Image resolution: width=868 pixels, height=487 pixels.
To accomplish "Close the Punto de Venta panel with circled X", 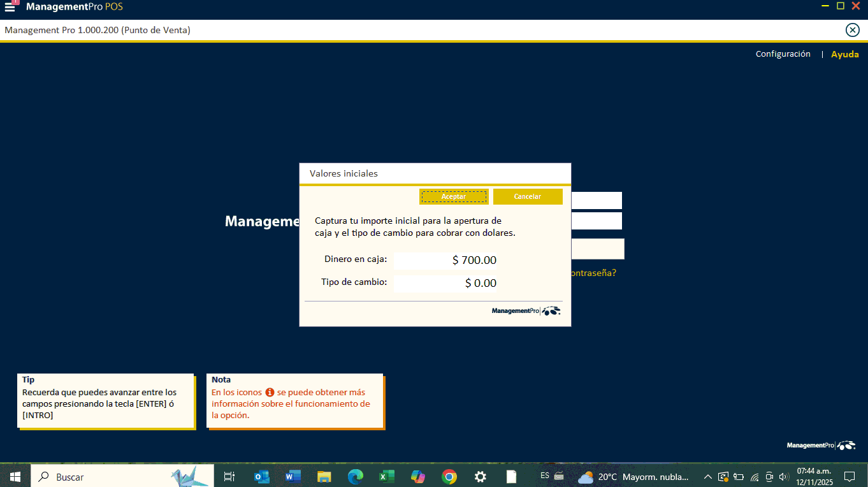I will pos(852,30).
